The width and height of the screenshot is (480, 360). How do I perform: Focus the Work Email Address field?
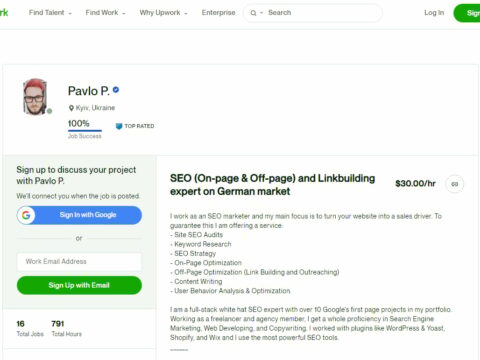pos(79,262)
